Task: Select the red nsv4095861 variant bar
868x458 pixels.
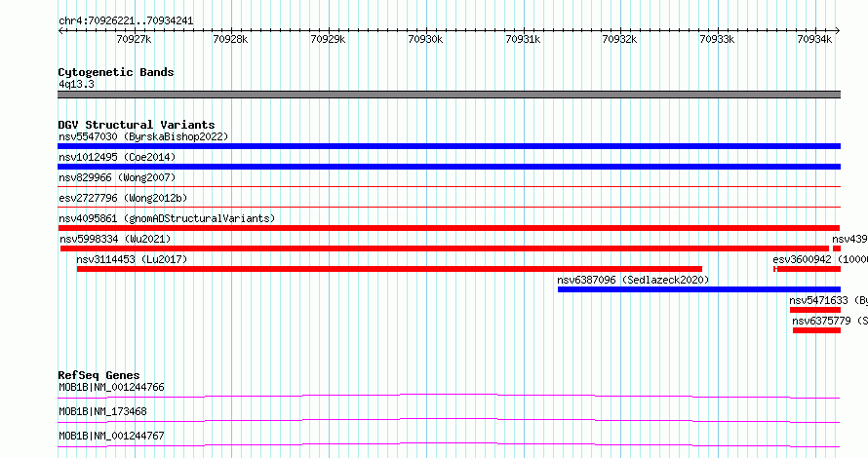Action: (449, 228)
